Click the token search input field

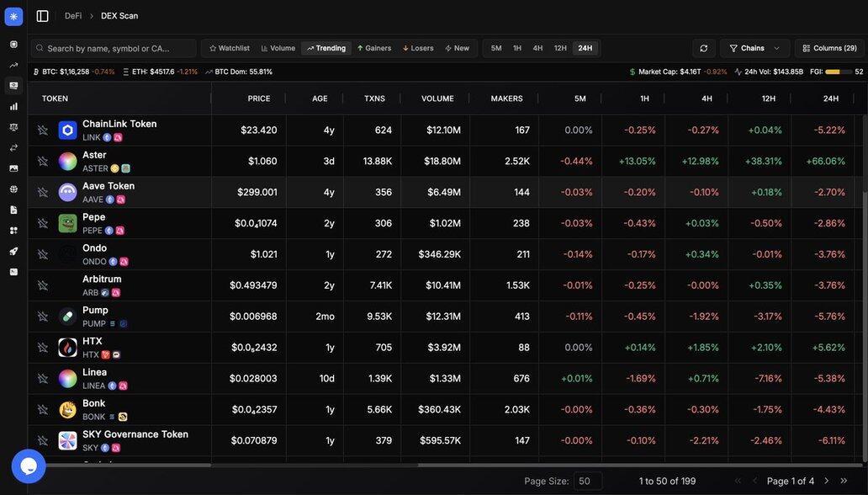(114, 48)
